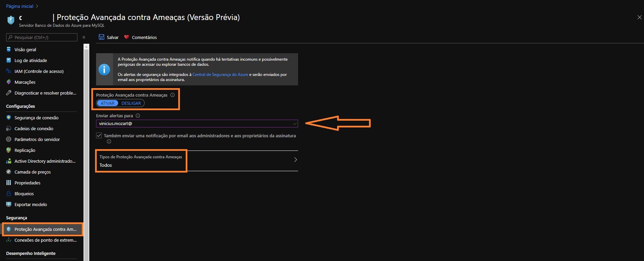The image size is (644, 261).
Task: Click the Bloqueios padlock icon
Action: (x=9, y=193)
